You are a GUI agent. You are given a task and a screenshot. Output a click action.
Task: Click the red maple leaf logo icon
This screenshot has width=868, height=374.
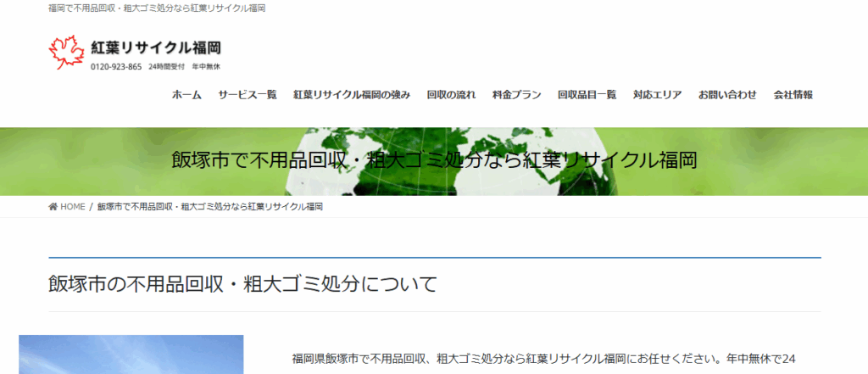coord(66,53)
